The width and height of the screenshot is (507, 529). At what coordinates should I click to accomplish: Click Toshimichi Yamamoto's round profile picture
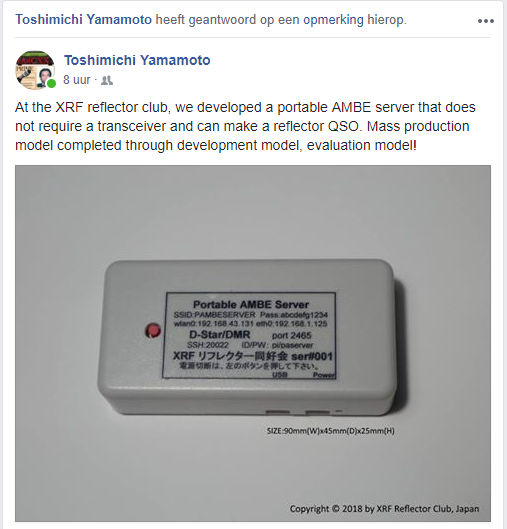[35, 70]
